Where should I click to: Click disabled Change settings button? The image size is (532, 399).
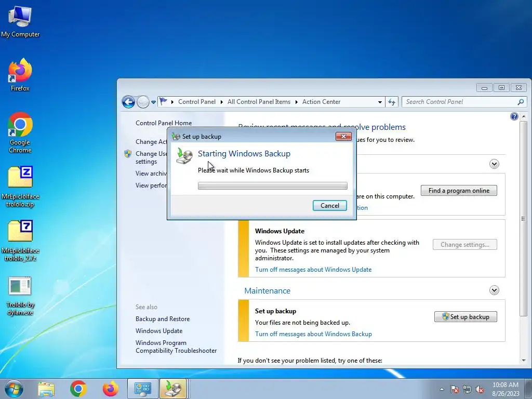(465, 245)
